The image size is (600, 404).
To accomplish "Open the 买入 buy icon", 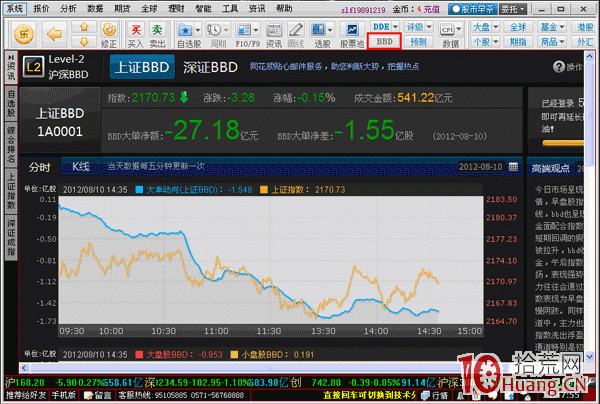I will (135, 35).
